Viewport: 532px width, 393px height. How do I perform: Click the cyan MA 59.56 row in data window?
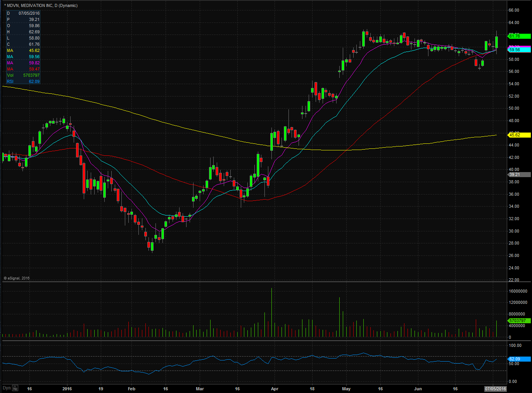(x=23, y=57)
